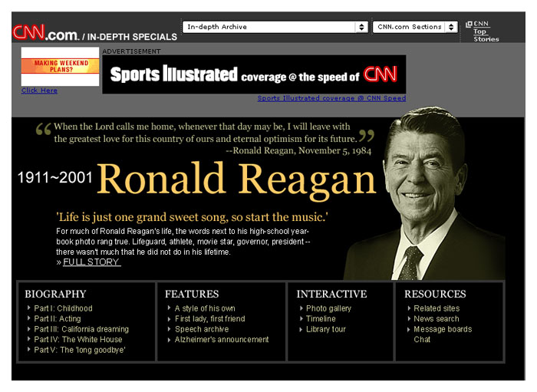Click the RESOURCES section heading

click(x=435, y=294)
